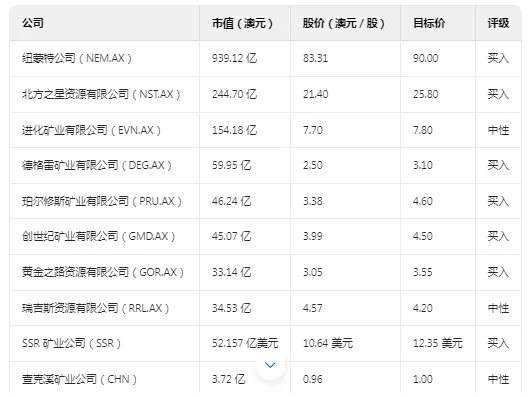Click the 中性 rating for EVN.AX
529x397 pixels.
point(498,130)
